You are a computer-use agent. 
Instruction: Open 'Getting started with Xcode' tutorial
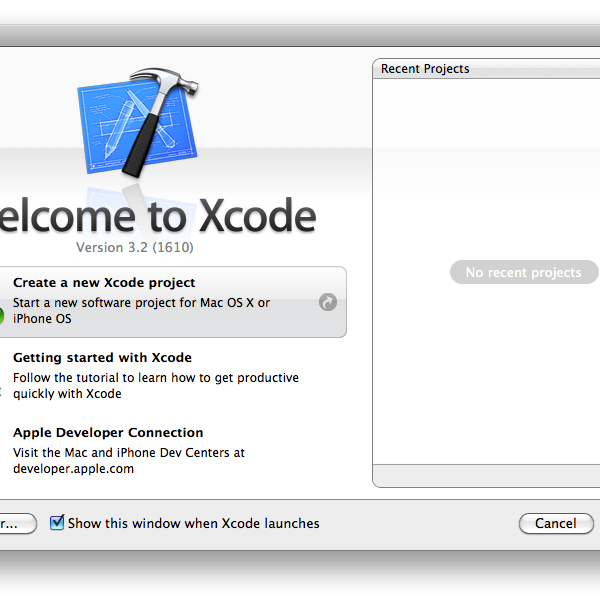(x=102, y=358)
